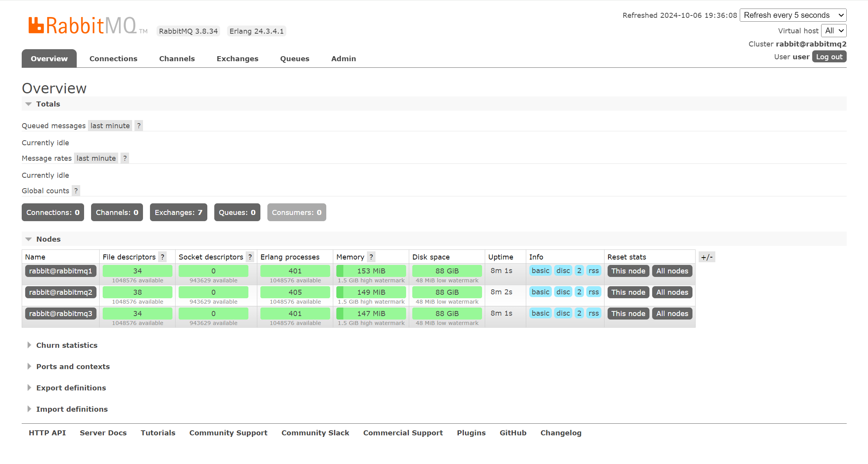This screenshot has width=868, height=464.
Task: Switch to the Exchanges tab
Action: 238,58
